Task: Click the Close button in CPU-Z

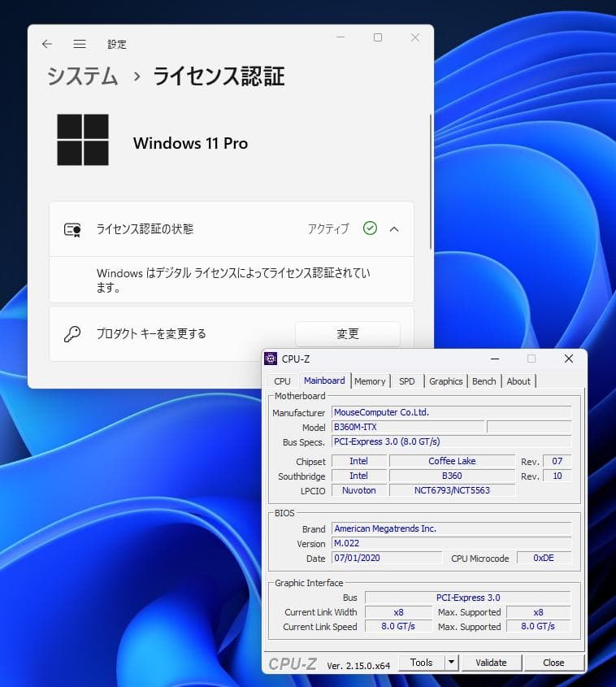Action: [553, 663]
